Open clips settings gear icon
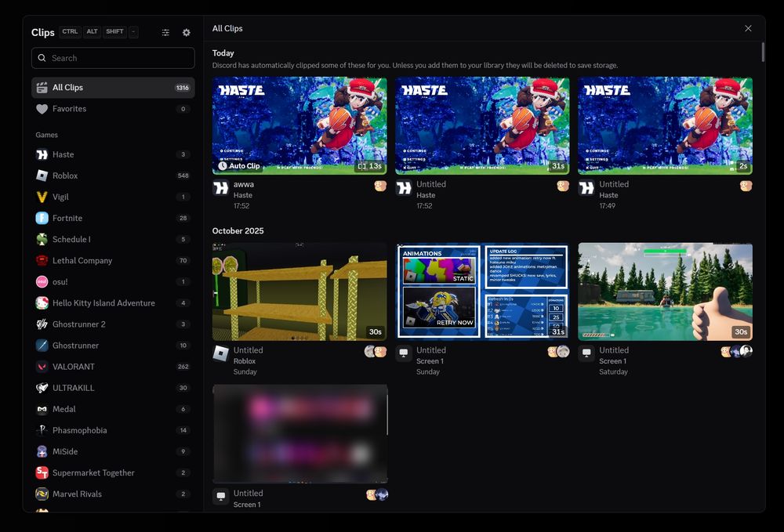 (186, 32)
